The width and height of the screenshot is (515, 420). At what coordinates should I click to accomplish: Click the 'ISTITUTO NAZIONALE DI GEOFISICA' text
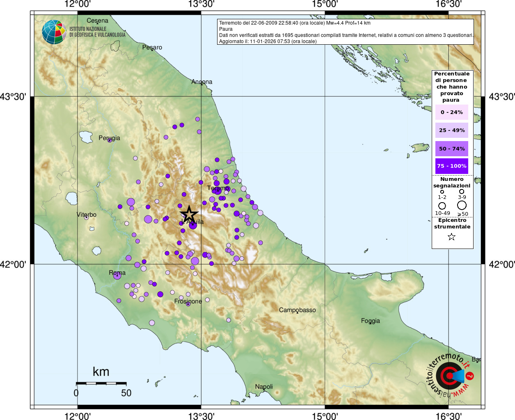[97, 32]
